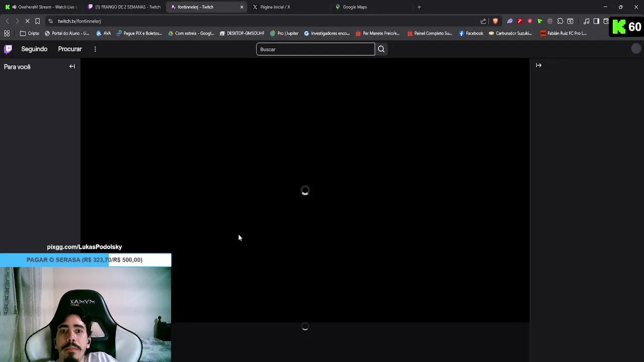Switch to OvelheraM Stream tab
The width and height of the screenshot is (644, 362).
tap(42, 7)
